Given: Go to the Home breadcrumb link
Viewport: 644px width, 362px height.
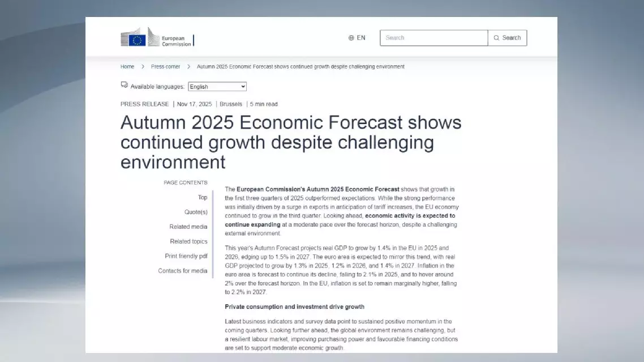Looking at the screenshot, I should pos(127,67).
